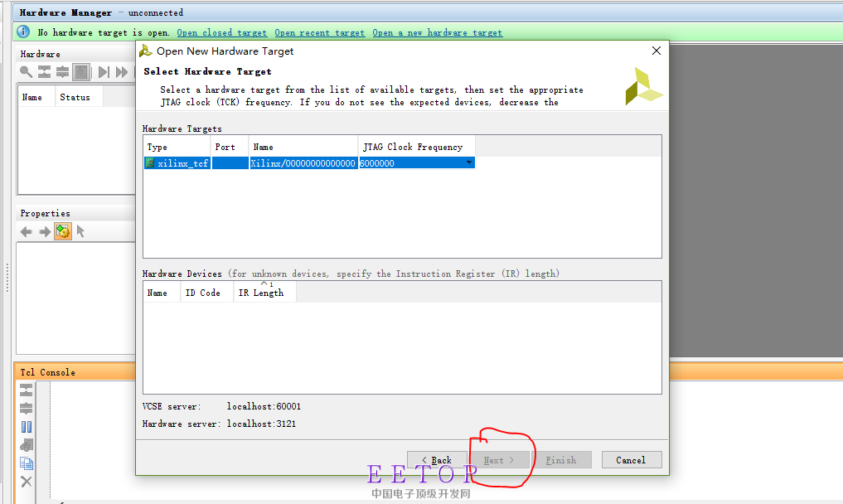Screen dimensions: 843x504
Task: Toggle the gear icon in Properties toolbar
Action: (63, 232)
